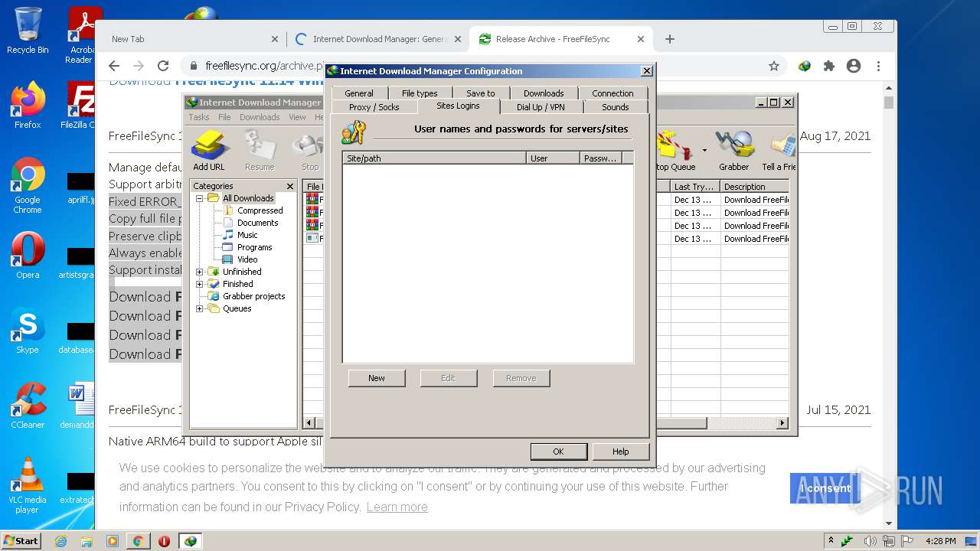Screen dimensions: 980x551
Task: Switch to the Dial Up / VPN tab
Action: click(541, 107)
